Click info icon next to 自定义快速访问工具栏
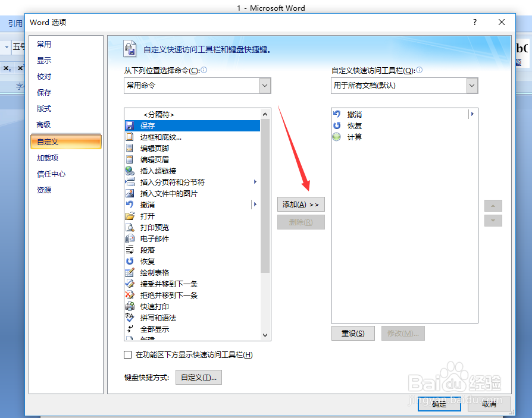The width and height of the screenshot is (532, 418). (420, 70)
